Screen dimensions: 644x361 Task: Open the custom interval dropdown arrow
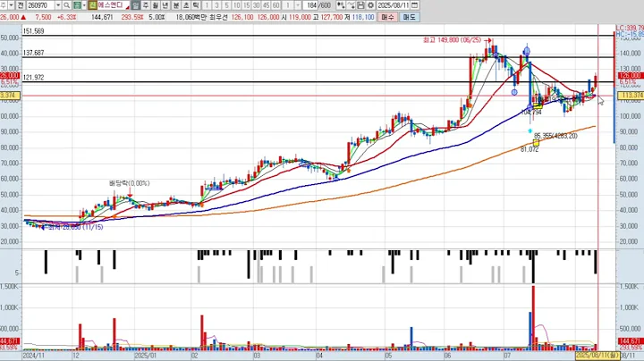click(x=298, y=5)
